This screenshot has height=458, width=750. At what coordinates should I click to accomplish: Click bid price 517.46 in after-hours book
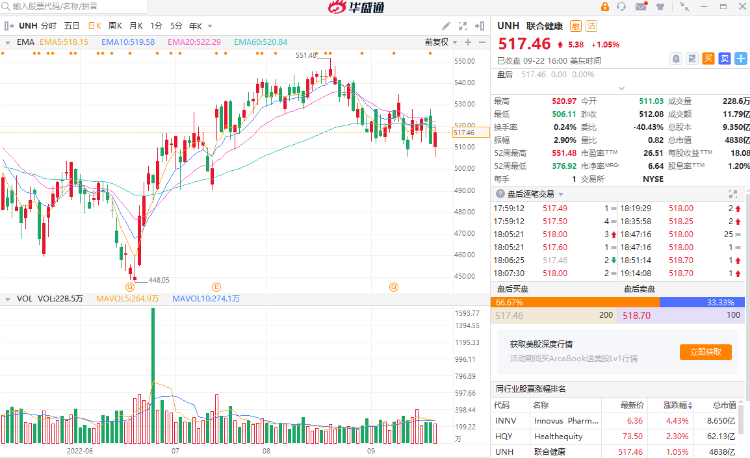click(x=509, y=316)
